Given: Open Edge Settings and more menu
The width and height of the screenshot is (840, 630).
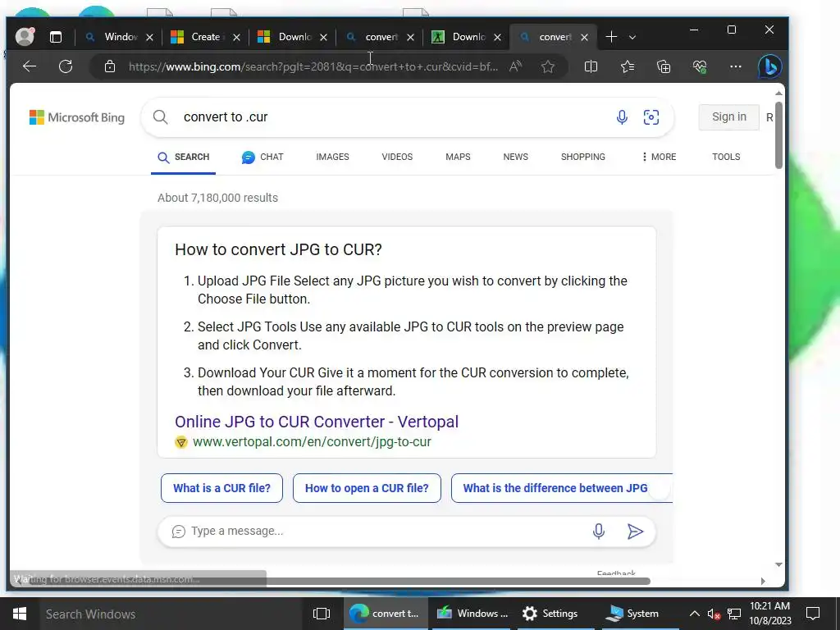Looking at the screenshot, I should click(736, 66).
